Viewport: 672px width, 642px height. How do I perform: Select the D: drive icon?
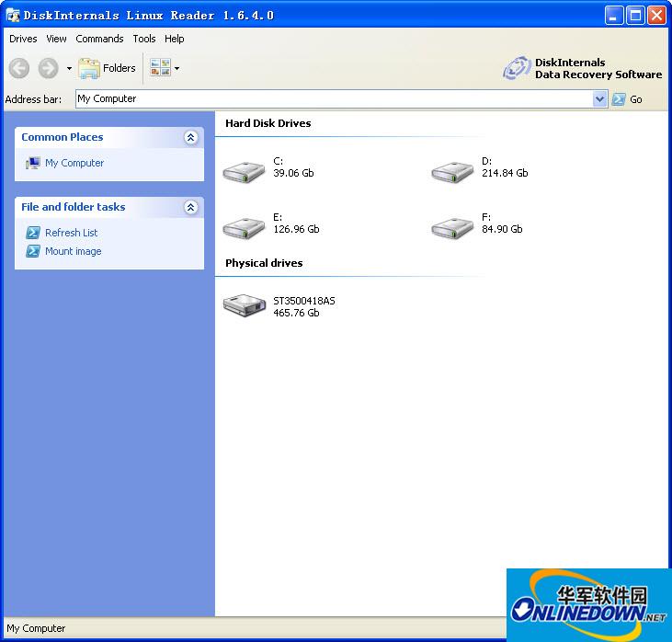tap(452, 172)
